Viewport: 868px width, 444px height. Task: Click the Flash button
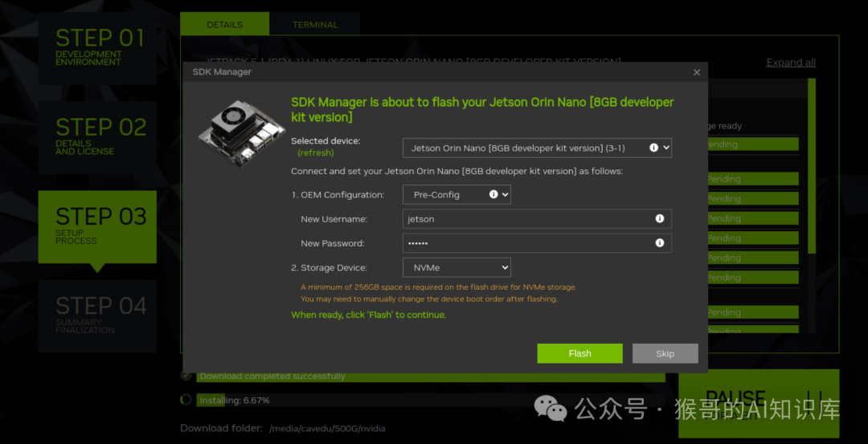coord(579,353)
